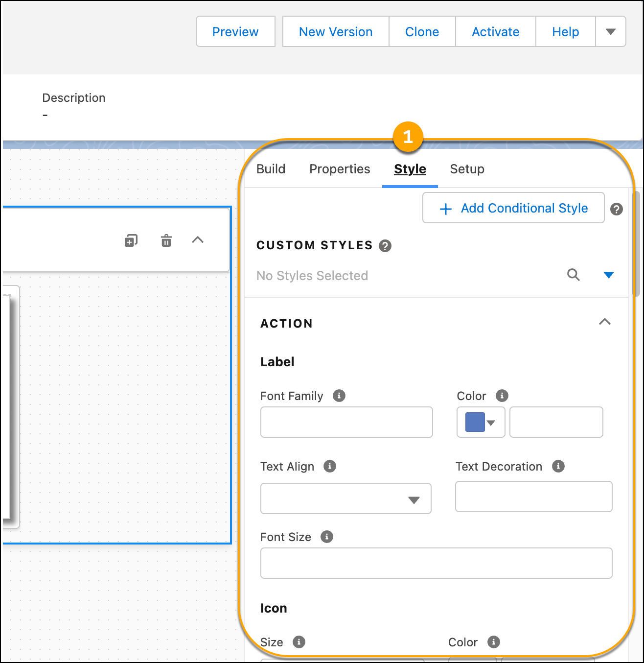Switch to the Build tab

pos(271,169)
